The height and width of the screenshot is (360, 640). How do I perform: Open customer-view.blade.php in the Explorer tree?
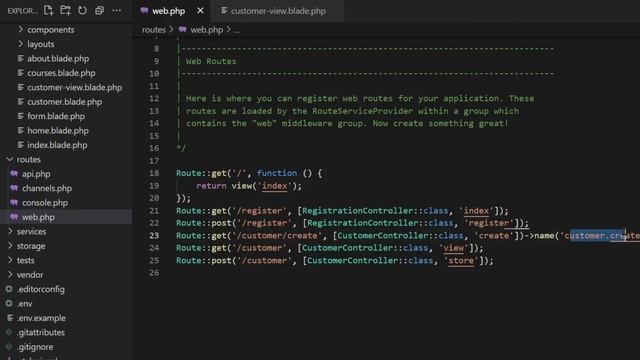tap(75, 87)
